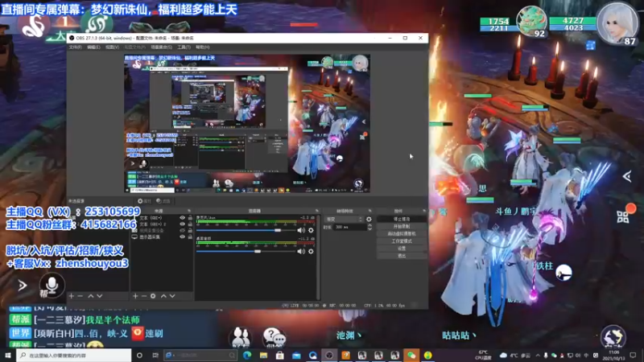
Task: Open transition properties gear next to 淡变
Action: click(x=369, y=220)
